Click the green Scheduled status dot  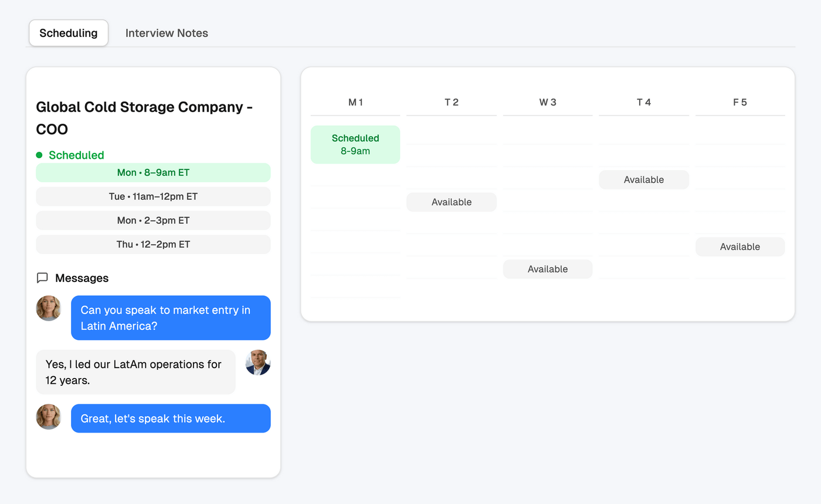point(39,155)
